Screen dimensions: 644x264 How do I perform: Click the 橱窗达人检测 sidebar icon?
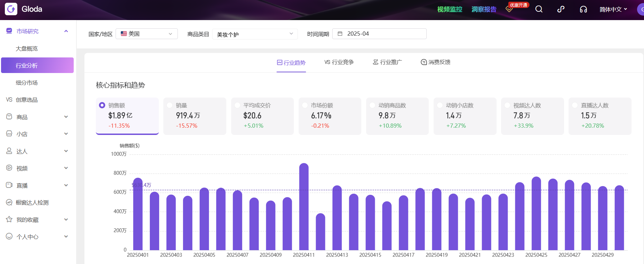(9, 202)
